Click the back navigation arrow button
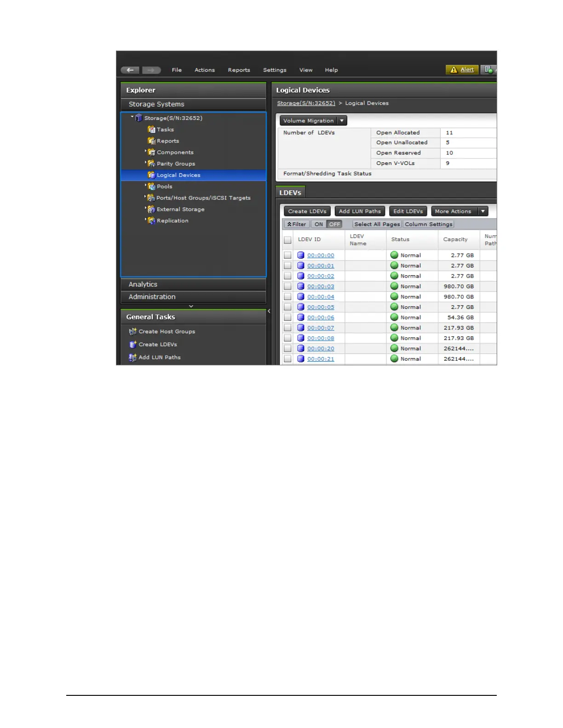The image size is (563, 728). point(130,70)
